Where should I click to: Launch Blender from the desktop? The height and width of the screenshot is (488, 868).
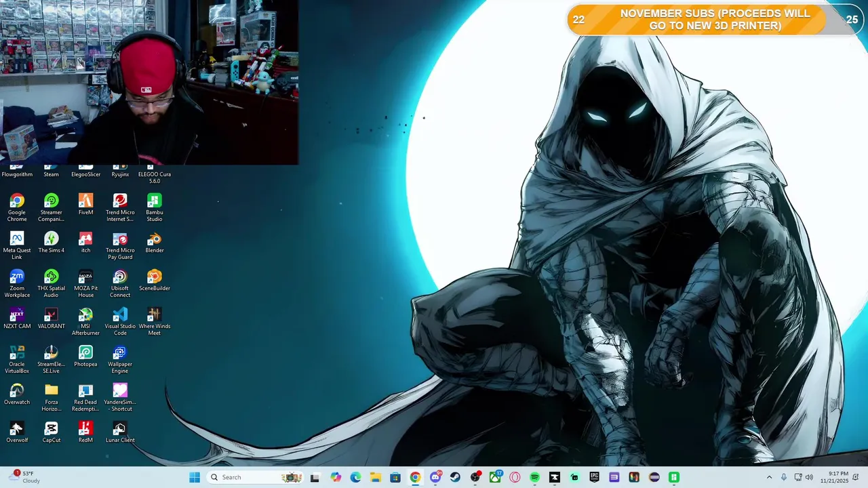[x=155, y=242]
